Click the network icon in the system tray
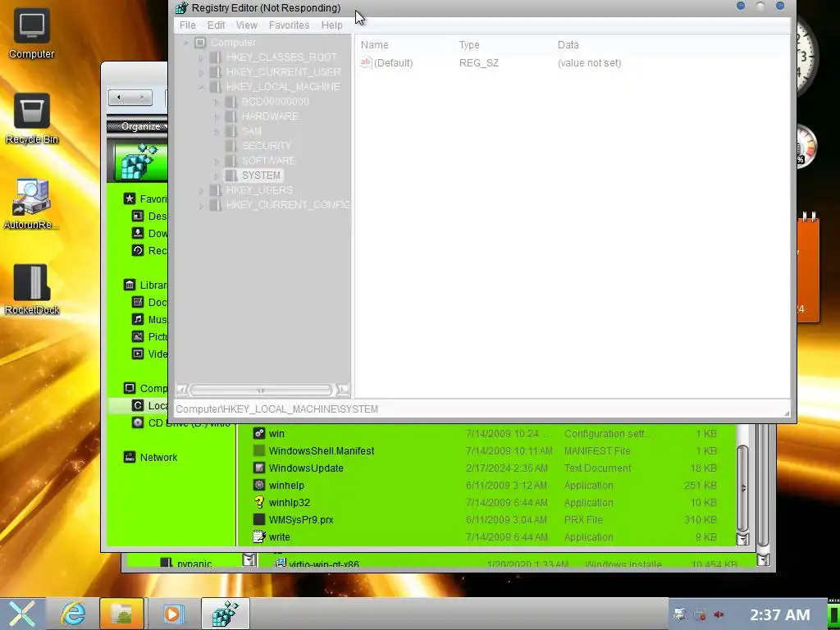The image size is (840, 630). 700,614
